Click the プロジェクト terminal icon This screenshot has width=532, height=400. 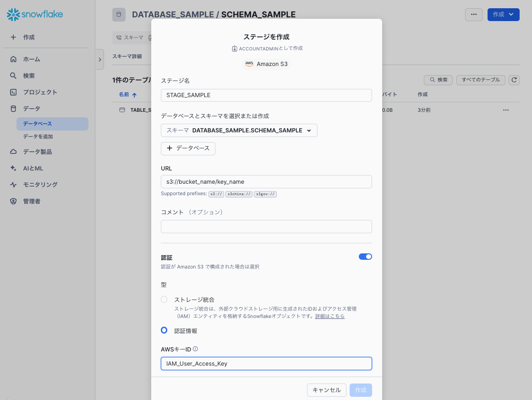pos(13,92)
